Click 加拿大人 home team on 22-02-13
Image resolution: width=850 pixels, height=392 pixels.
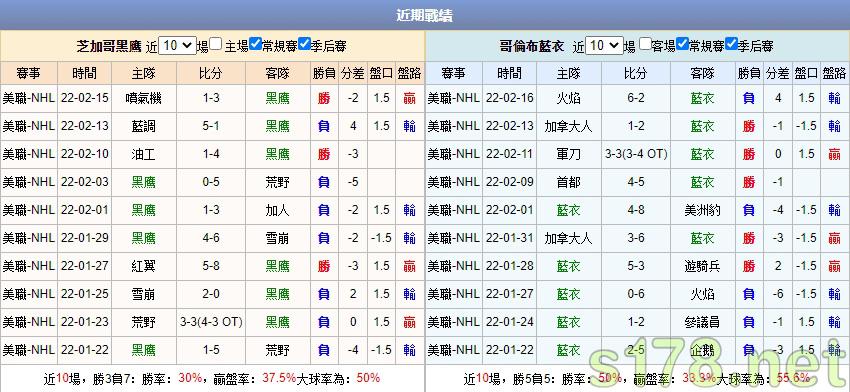click(569, 126)
